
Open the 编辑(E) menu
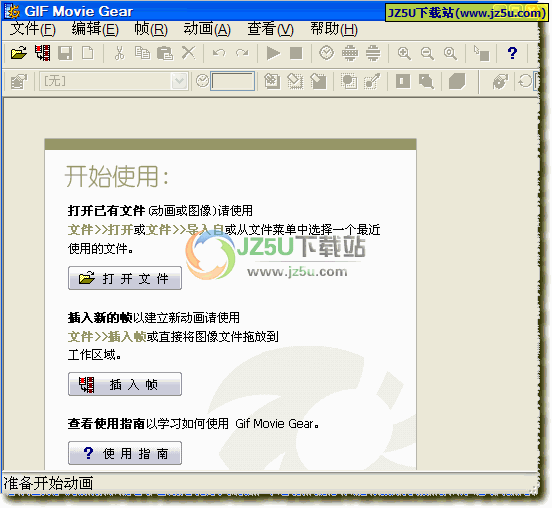coord(95,29)
